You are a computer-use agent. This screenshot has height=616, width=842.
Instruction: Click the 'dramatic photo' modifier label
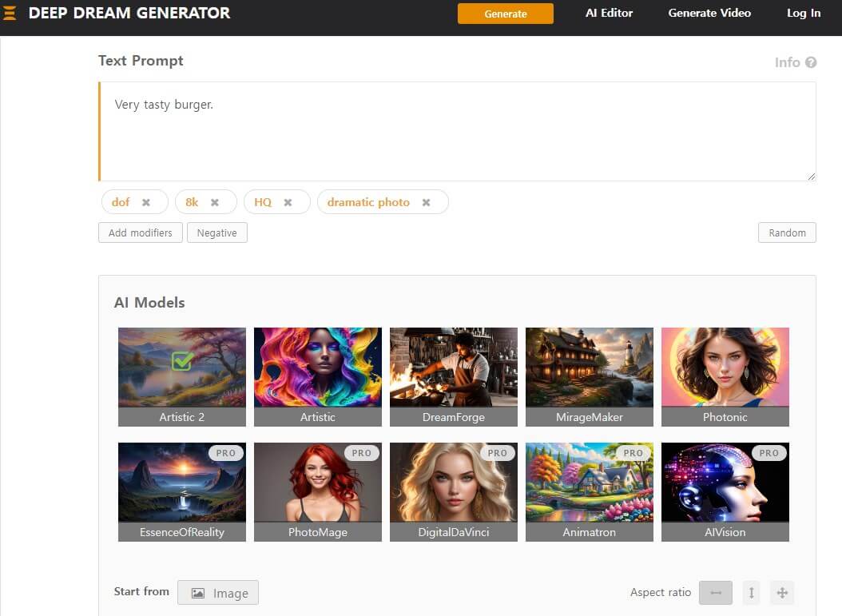pos(368,202)
